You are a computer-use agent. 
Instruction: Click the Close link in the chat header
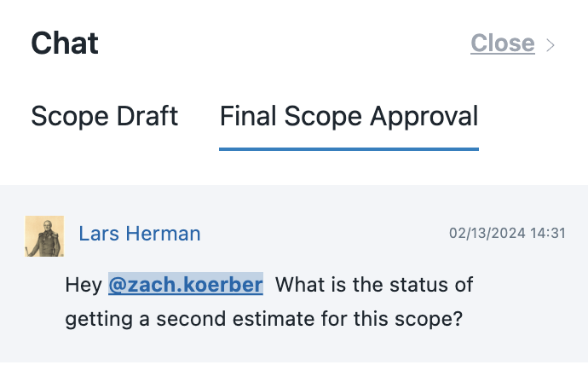point(503,43)
